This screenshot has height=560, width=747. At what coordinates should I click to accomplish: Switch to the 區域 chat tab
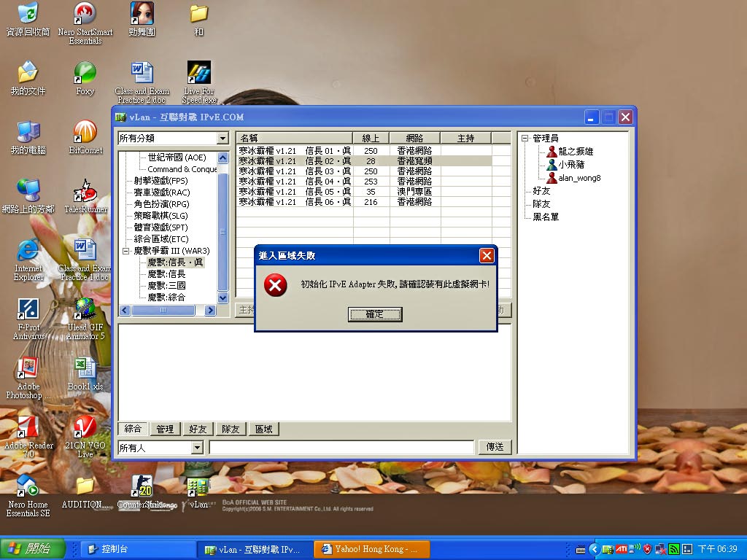(263, 429)
